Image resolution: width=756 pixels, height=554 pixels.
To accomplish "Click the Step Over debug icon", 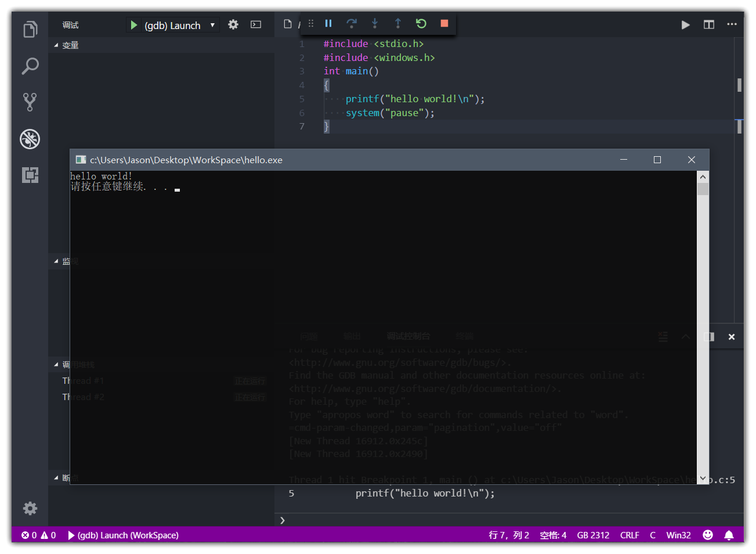I will coord(352,23).
